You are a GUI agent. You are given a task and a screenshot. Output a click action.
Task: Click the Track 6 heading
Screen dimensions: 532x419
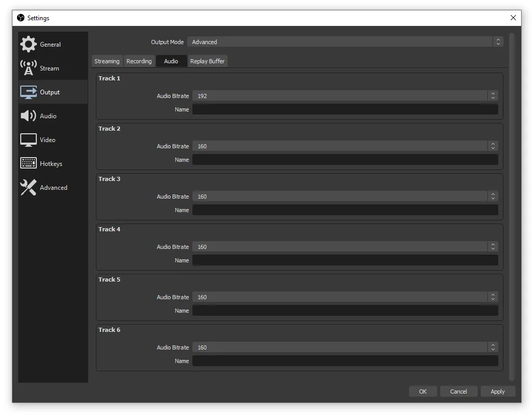(109, 330)
